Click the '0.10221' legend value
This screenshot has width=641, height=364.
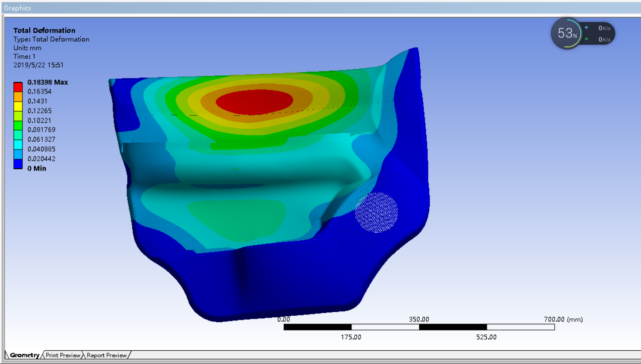click(39, 121)
